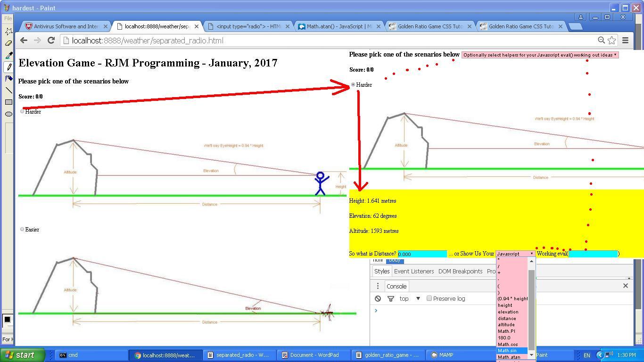Select the Airbrush spray tool
The image size is (644, 362).
(8, 79)
